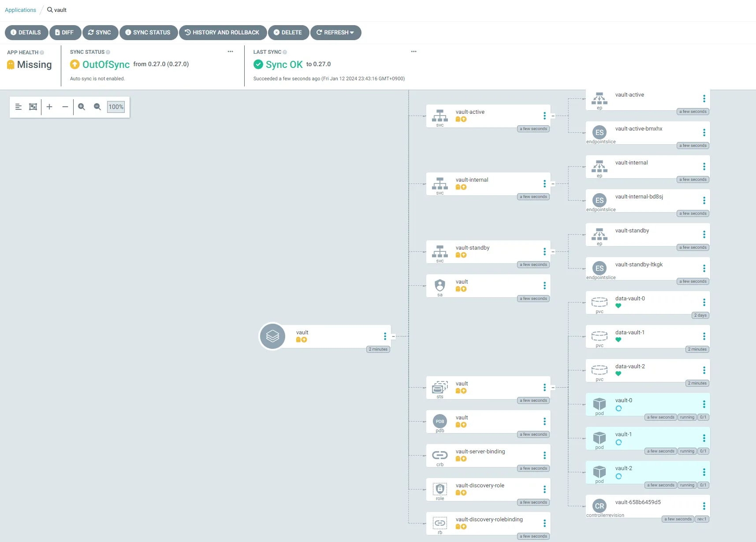The height and width of the screenshot is (542, 756).
Task: Open the Refresh dropdown button
Action: [x=336, y=33]
